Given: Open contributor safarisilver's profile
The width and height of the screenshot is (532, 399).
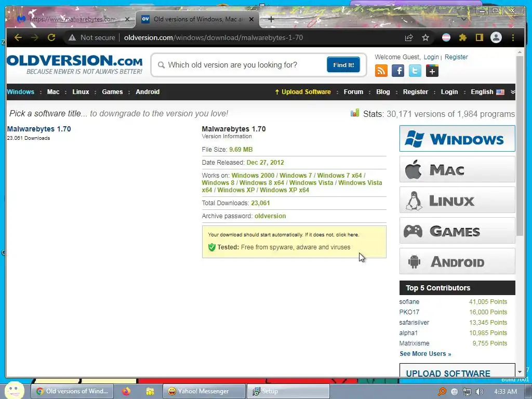Looking at the screenshot, I should tap(414, 322).
